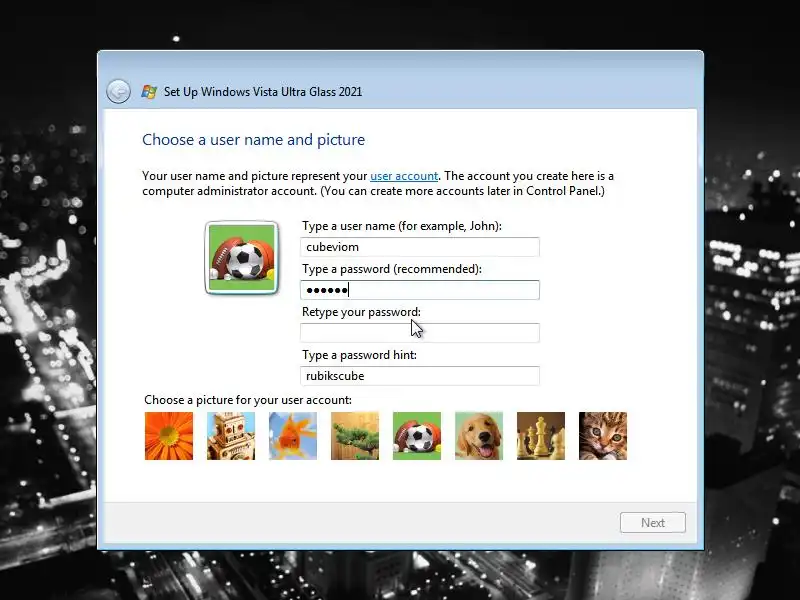Select the orange flower account picture

[x=169, y=436]
